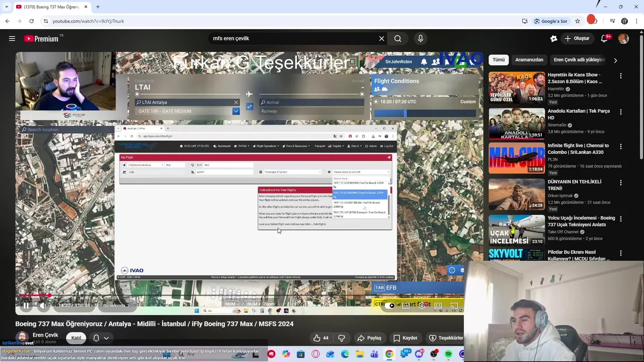Screen dimensions: 644x362
Task: Open options for Hayrettin ile Kaos Show
Action: pyautogui.click(x=620, y=75)
